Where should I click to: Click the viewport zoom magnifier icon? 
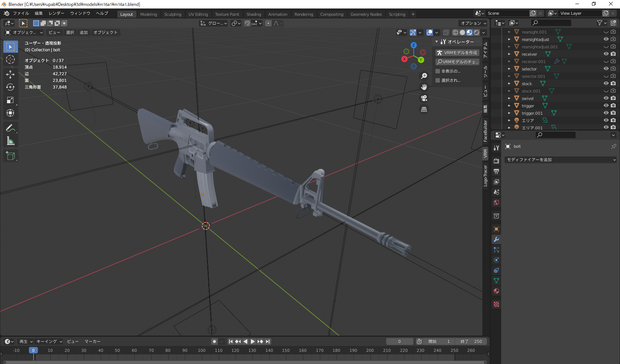[424, 76]
